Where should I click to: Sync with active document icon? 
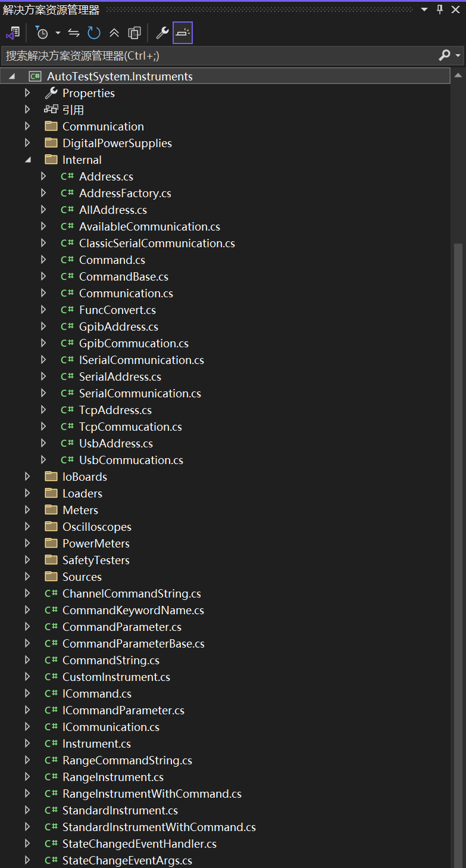tap(74, 33)
